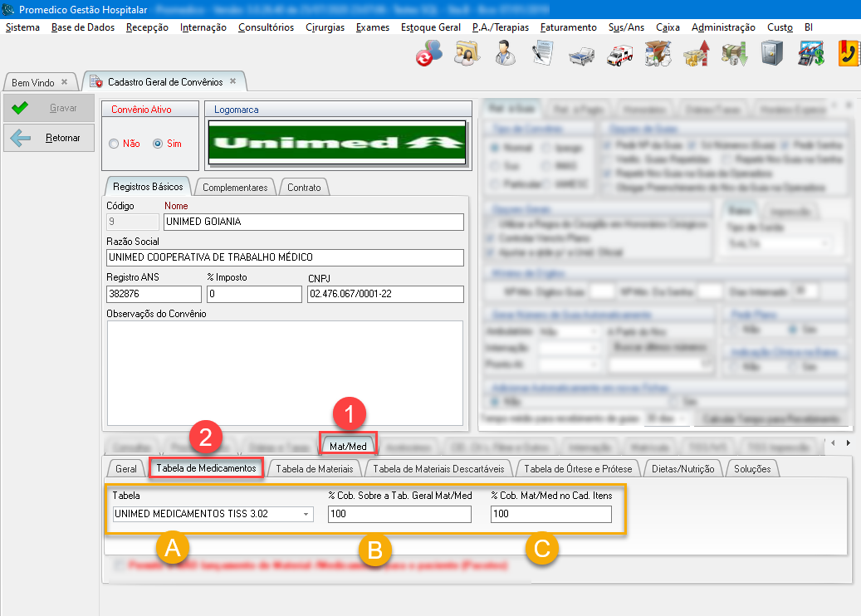Select Sim for Convênio Ativo

pos(158,144)
